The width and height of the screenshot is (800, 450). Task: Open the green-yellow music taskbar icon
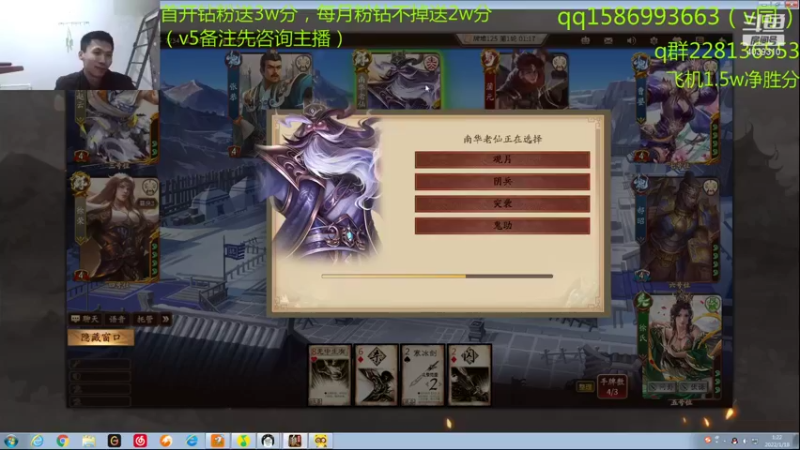tap(243, 441)
